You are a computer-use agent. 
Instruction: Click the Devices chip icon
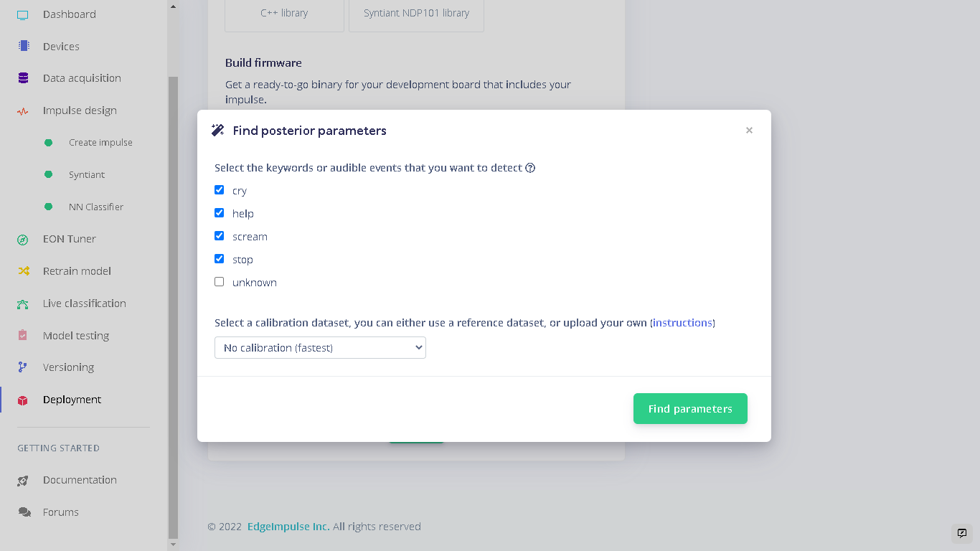point(24,46)
